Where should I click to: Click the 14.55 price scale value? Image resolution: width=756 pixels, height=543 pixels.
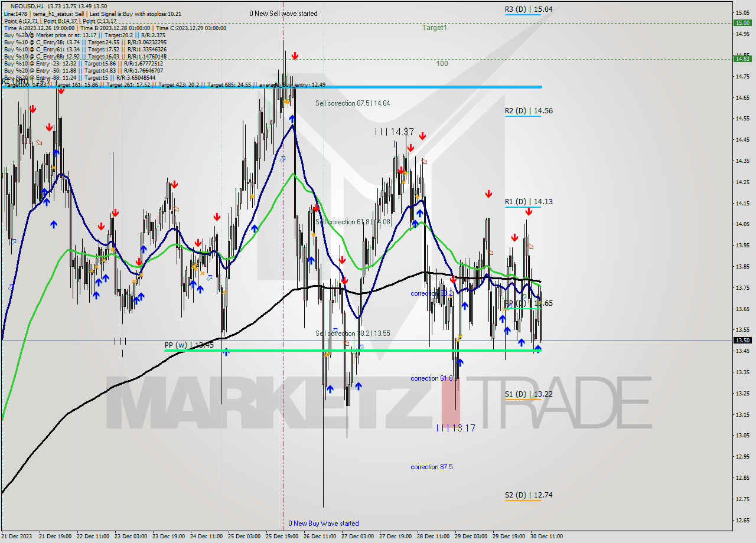tap(742, 119)
